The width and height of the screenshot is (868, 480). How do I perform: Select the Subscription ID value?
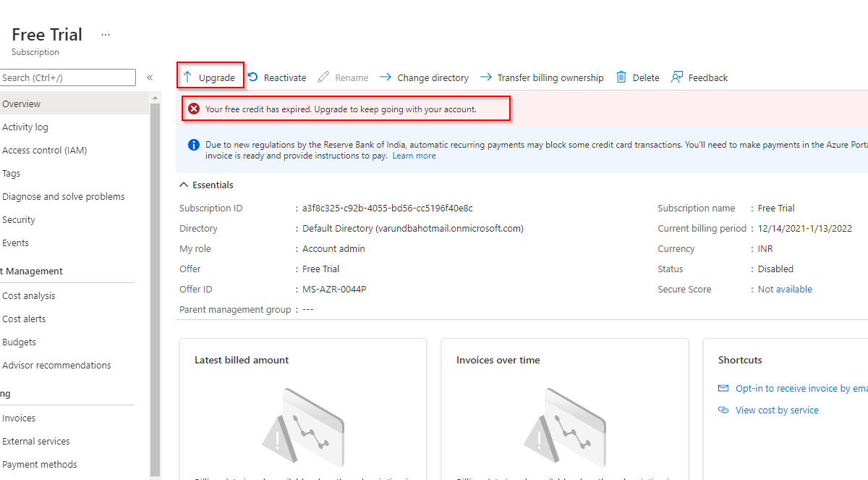(388, 208)
